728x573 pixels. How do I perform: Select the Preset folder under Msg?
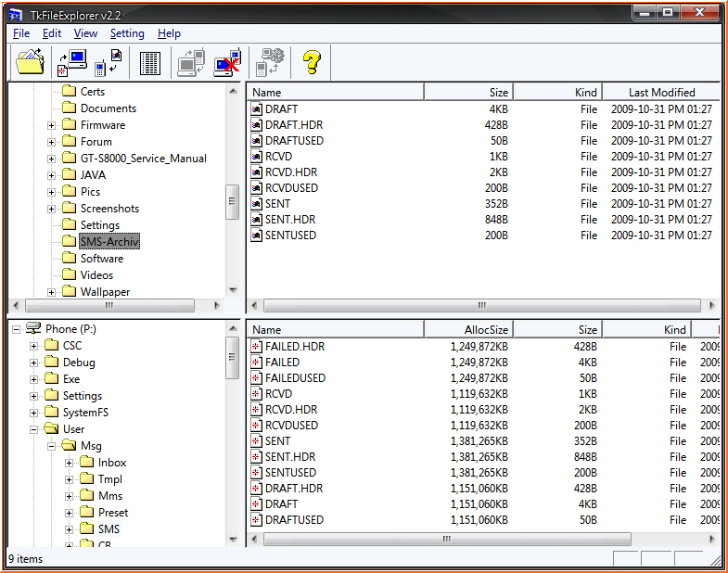(x=113, y=512)
